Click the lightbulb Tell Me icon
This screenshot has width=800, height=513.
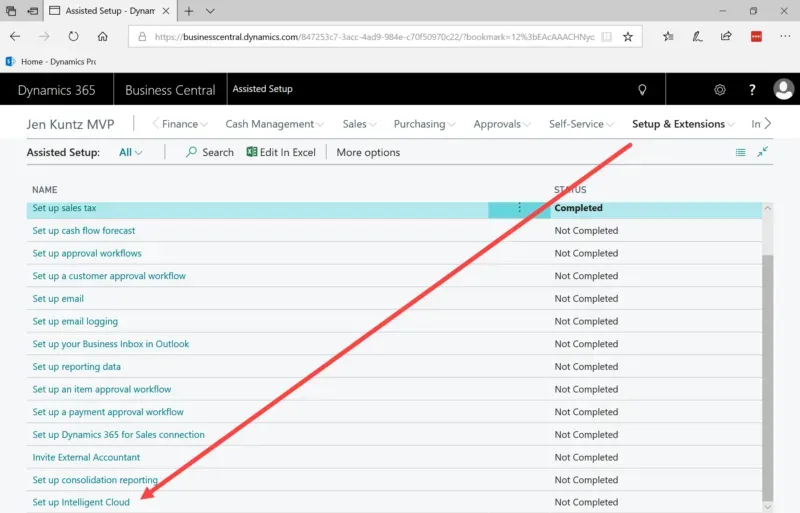click(x=643, y=90)
